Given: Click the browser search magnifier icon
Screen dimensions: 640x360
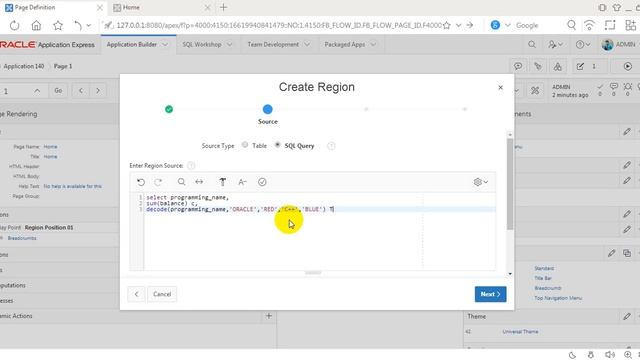Looking at the screenshot, I should point(571,25).
